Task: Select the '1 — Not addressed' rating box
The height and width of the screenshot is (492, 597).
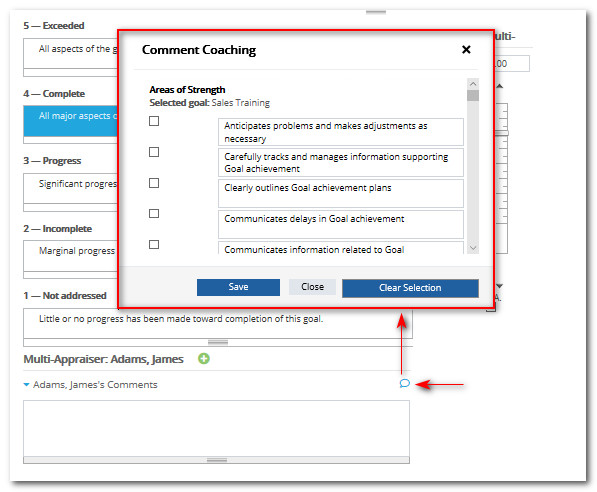Action: (218, 323)
